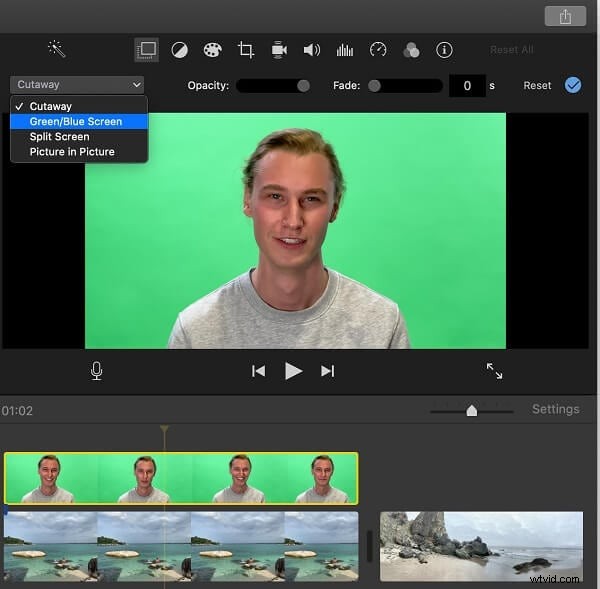Screen dimensions: 600x589
Task: Open the stabilization camera tool
Action: click(x=279, y=50)
